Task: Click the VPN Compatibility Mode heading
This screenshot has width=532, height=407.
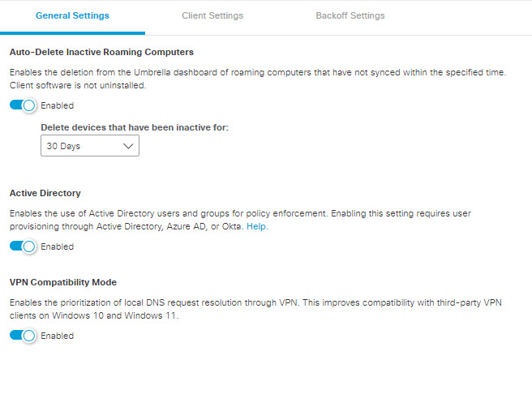Action: click(x=63, y=282)
